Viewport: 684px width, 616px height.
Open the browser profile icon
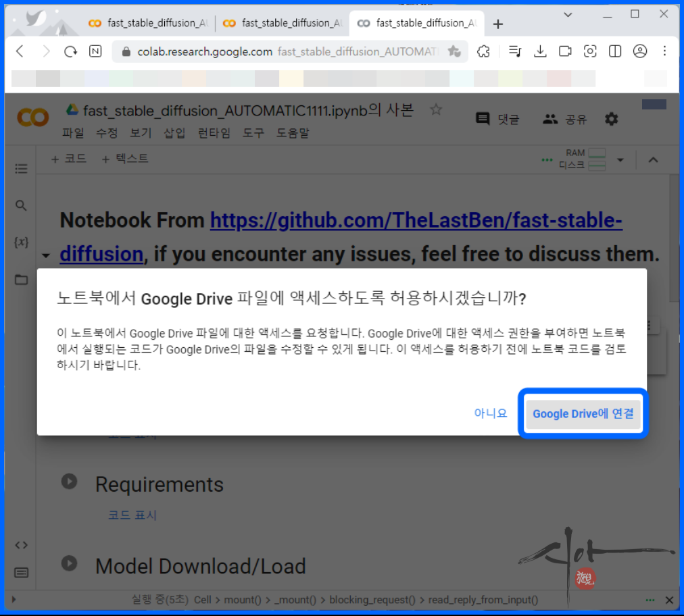tap(640, 51)
